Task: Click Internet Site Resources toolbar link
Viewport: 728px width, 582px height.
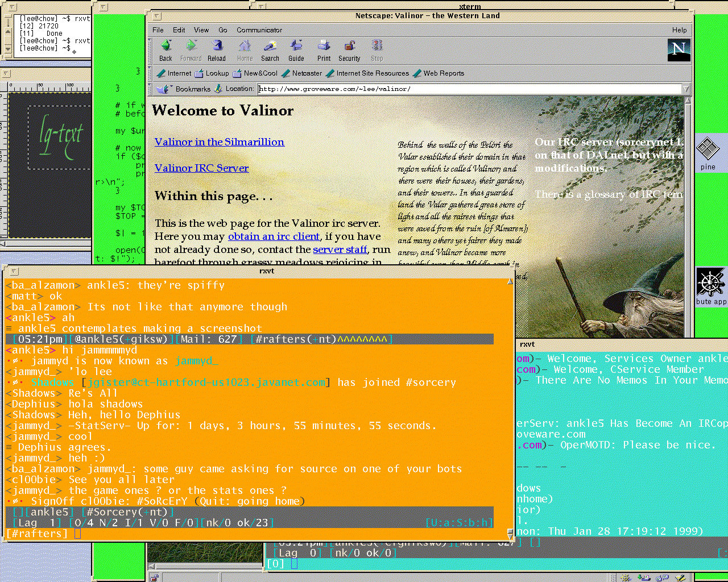Action: tap(367, 73)
